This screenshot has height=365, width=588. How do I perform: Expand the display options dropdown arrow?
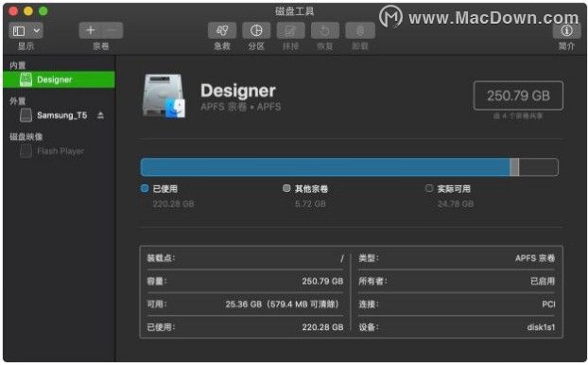37,31
